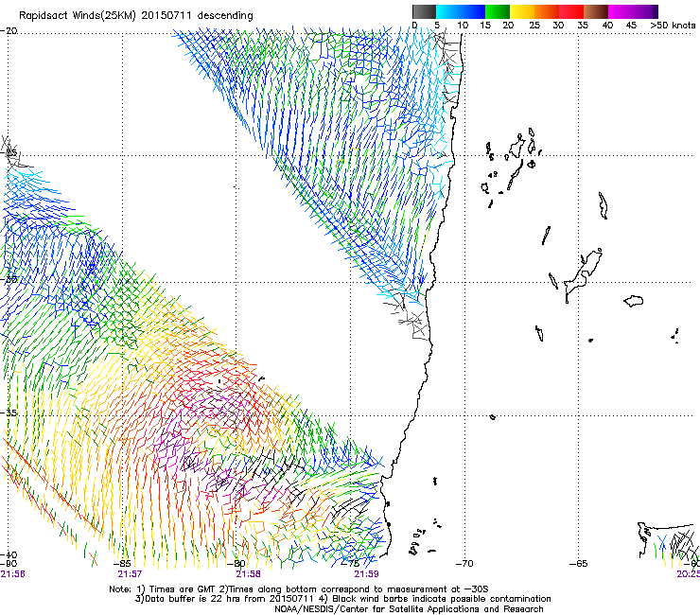Screen dimensions: 700x615
Task: Click the '21:59' pass time label
Action: pyautogui.click(x=366, y=574)
